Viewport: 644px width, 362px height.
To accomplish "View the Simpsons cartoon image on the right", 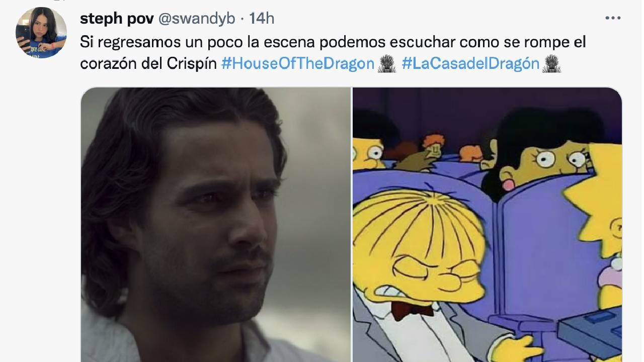I will (x=487, y=225).
